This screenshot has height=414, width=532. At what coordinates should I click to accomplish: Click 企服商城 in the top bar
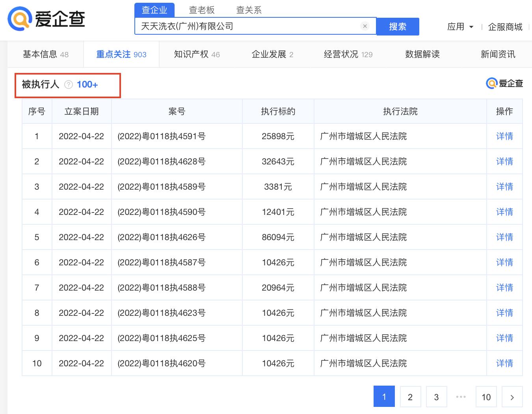pos(505,27)
